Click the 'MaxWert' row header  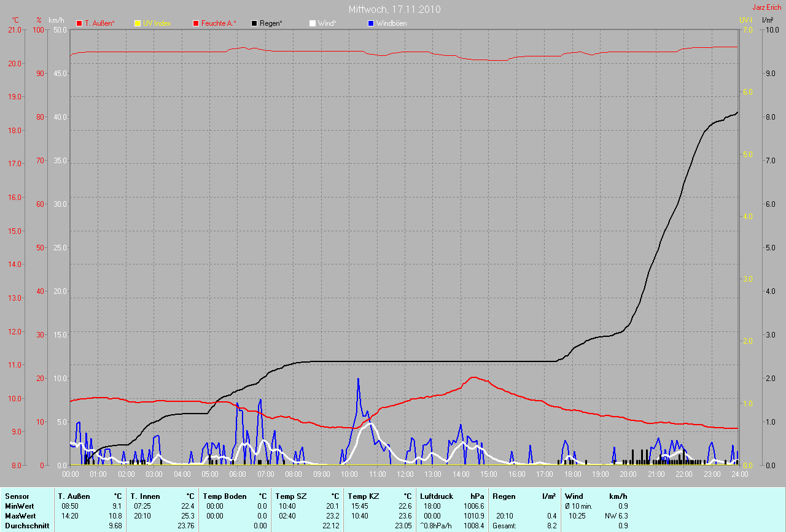point(20,516)
